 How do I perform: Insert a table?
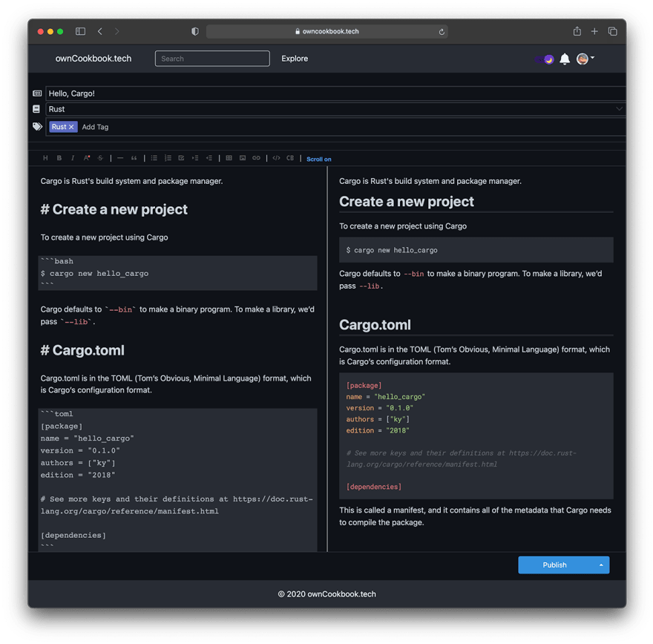pyautogui.click(x=229, y=158)
